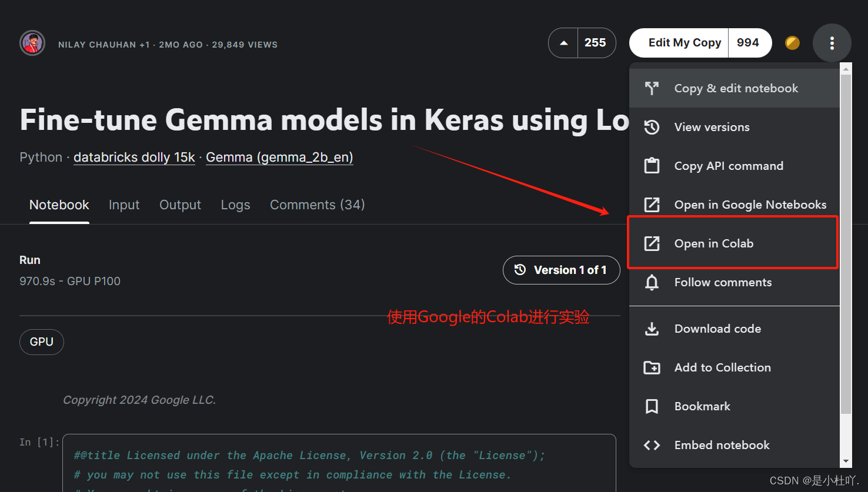Screen dimensions: 868x492
Task: Click the Run heading label
Action: click(x=30, y=260)
